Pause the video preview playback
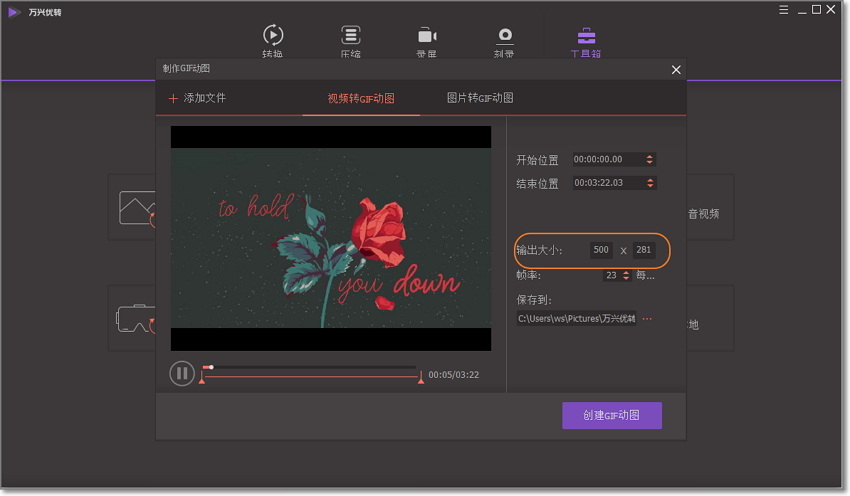Screen dimensions: 850x496 coord(182,373)
